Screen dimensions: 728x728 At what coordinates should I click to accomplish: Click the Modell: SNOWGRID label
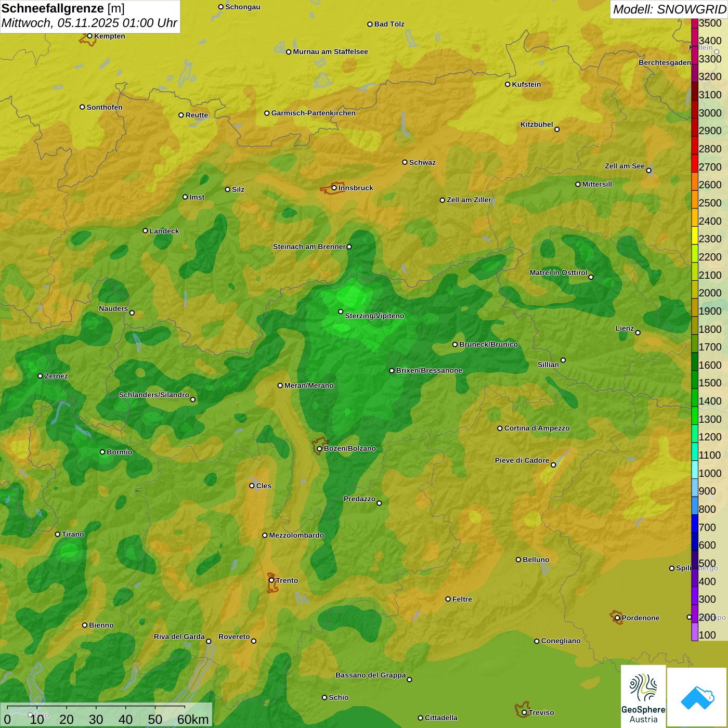(x=669, y=9)
